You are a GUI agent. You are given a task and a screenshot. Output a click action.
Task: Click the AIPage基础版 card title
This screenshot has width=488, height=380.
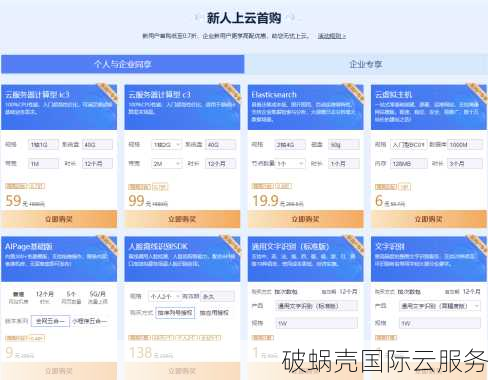click(29, 246)
